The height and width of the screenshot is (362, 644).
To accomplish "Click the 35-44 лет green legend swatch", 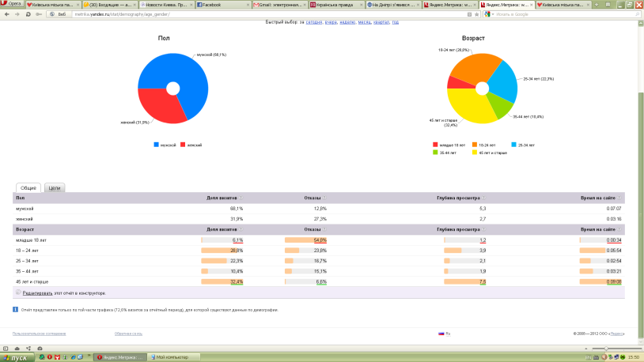I will tap(435, 153).
